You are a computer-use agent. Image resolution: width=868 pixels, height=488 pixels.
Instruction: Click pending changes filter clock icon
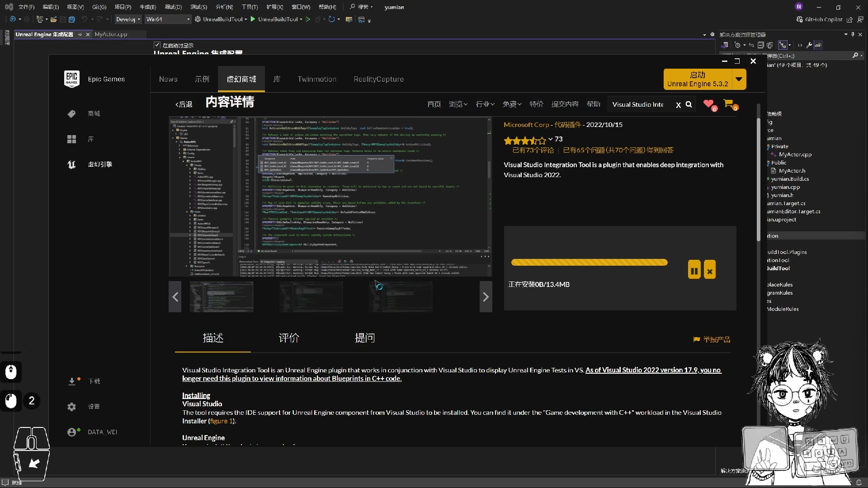tap(738, 45)
